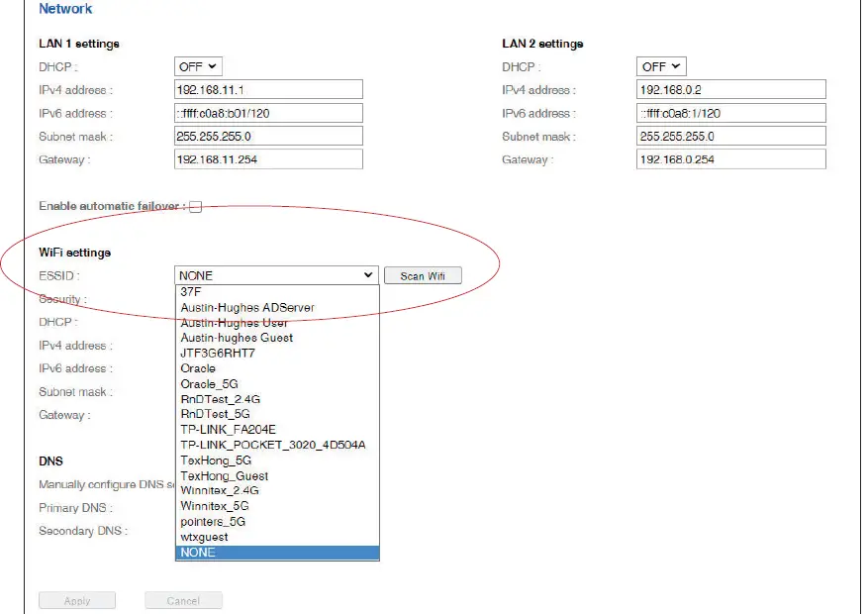Edit LAN 1 Gateway field 192.168.11.254
868x614 pixels.
click(x=268, y=159)
